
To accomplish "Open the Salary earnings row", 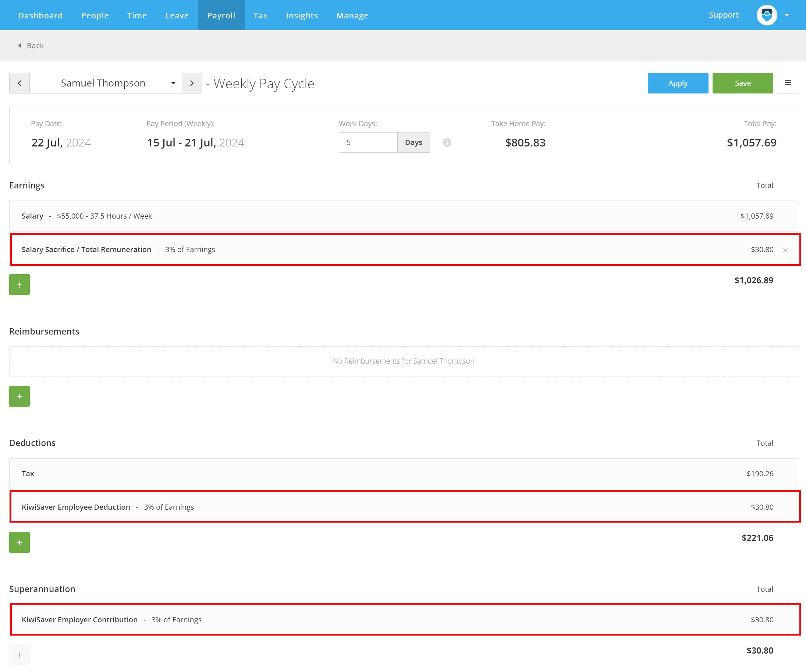I will pyautogui.click(x=404, y=216).
